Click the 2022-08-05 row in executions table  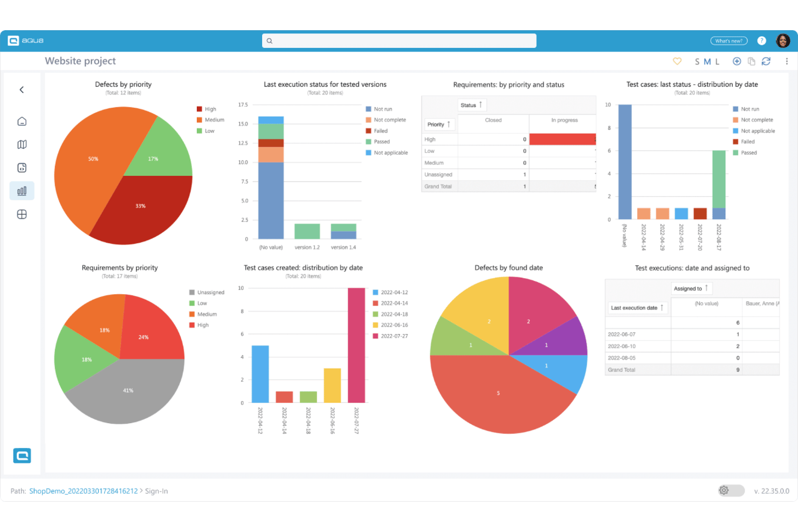click(692, 358)
